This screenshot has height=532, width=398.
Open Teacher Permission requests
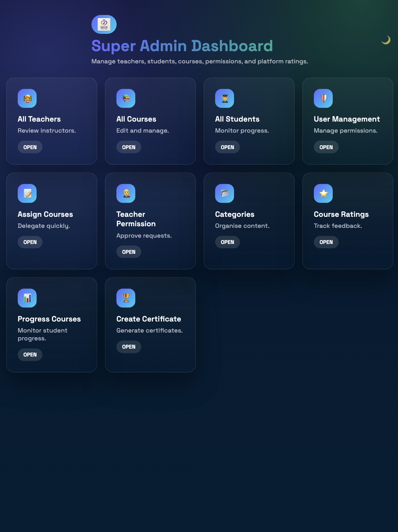129,252
